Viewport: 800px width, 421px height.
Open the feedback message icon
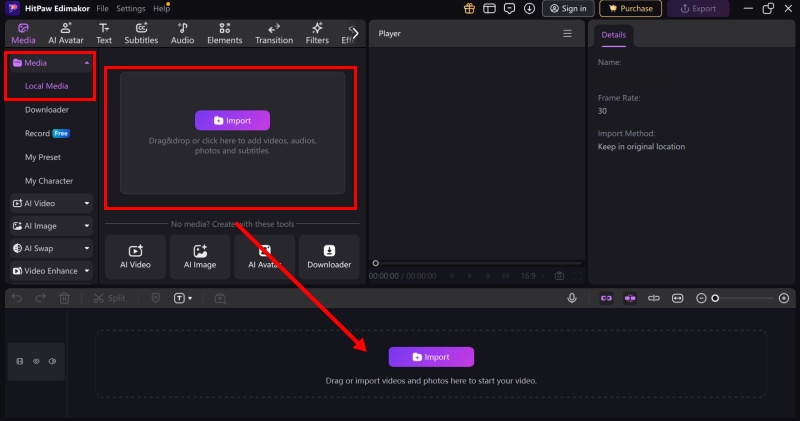tap(509, 9)
